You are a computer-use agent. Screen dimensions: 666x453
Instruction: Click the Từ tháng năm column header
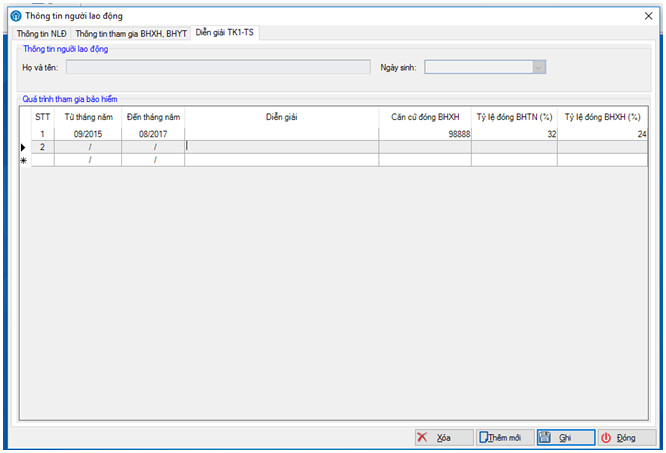(x=88, y=117)
